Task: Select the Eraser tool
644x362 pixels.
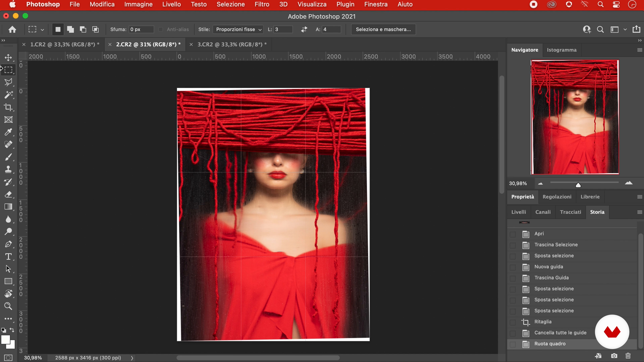Action: [8, 194]
